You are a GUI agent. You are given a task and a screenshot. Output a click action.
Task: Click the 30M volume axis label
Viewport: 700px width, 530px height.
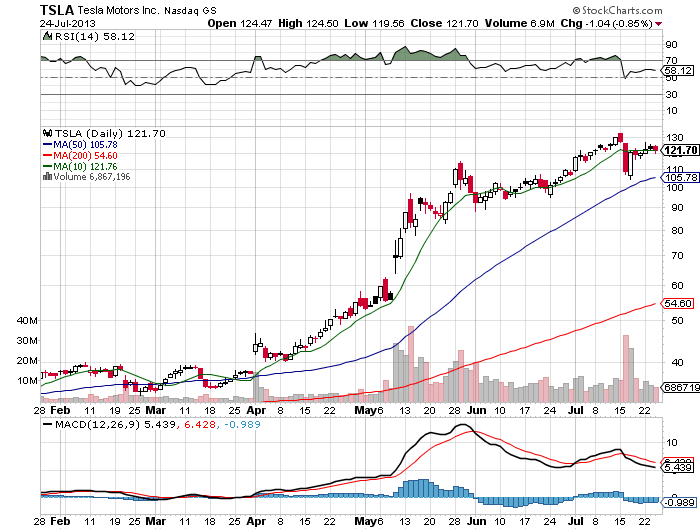coord(27,341)
